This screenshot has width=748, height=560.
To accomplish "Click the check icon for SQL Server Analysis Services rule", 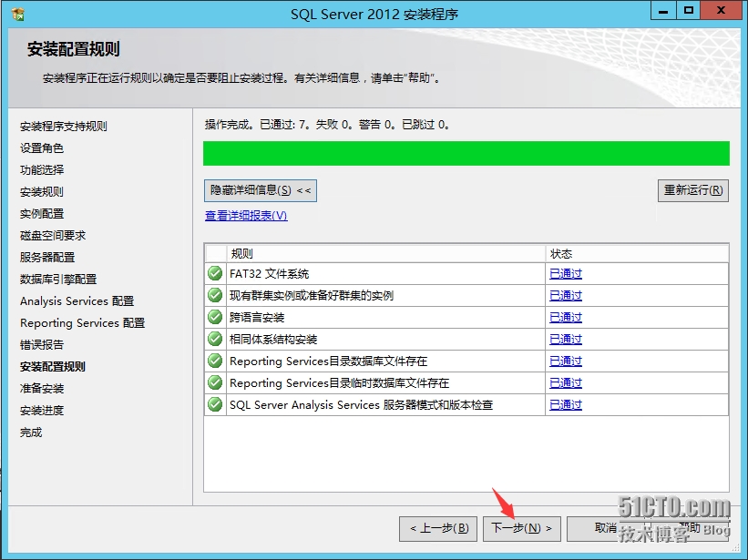I will pyautogui.click(x=215, y=404).
